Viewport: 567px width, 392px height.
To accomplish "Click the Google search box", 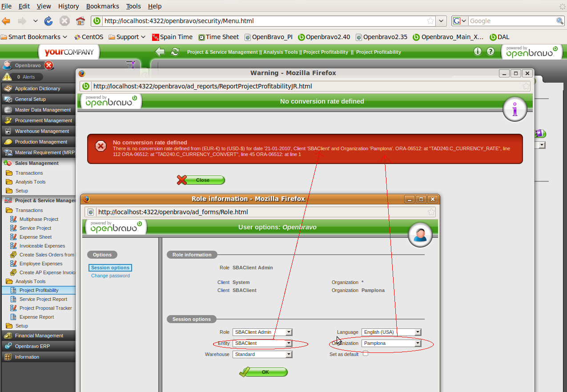I will pyautogui.click(x=511, y=21).
